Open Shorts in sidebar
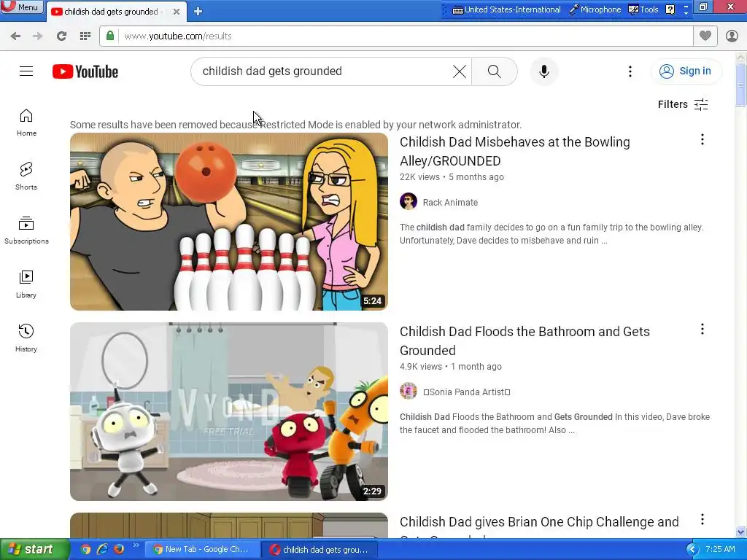Screen dimensions: 747x560 point(26,176)
